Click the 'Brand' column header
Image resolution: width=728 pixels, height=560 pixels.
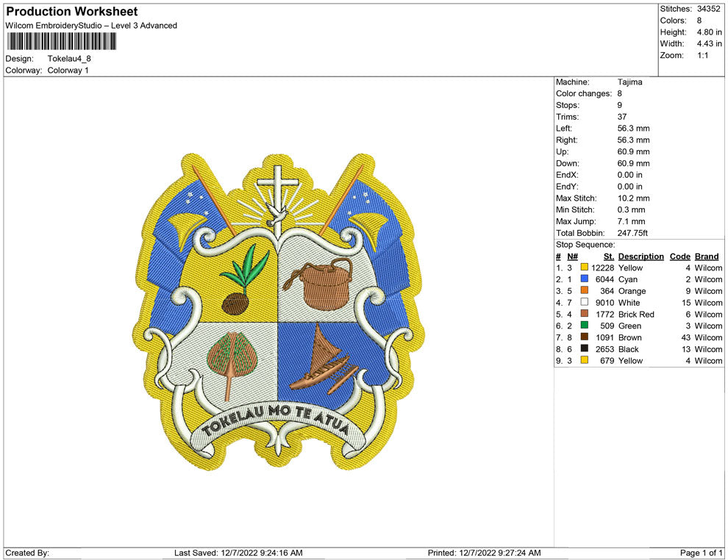coord(707,256)
